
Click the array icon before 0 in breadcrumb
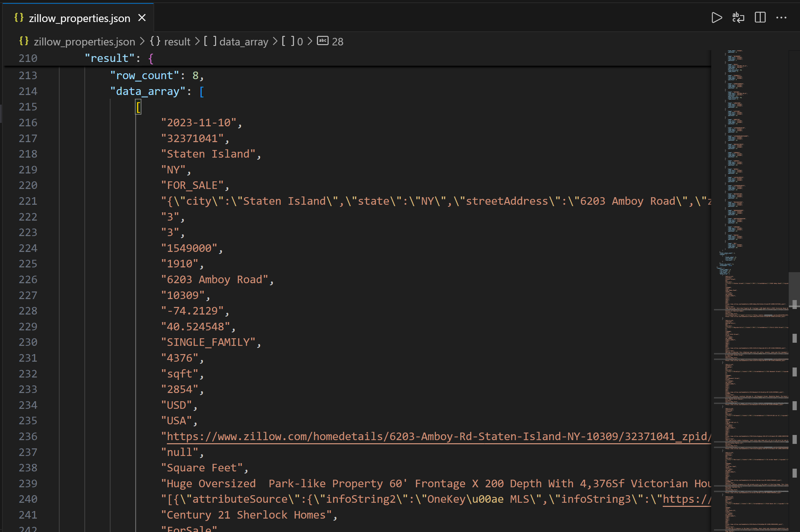pos(288,41)
